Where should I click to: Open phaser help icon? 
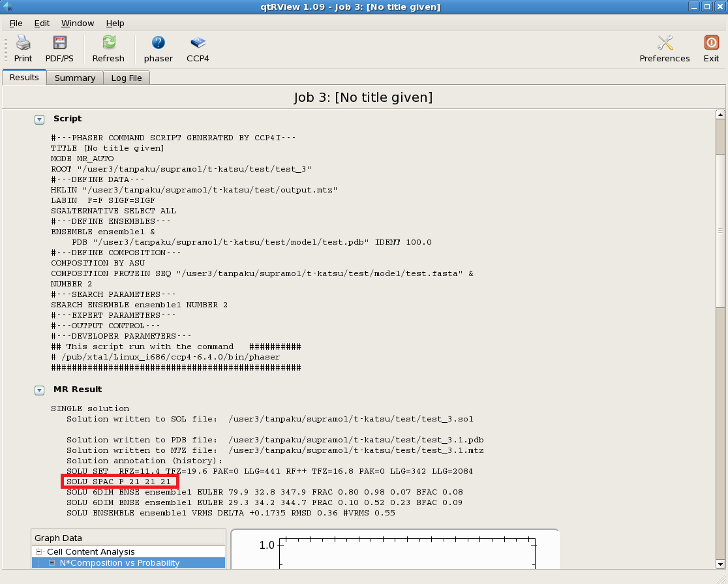point(158,43)
